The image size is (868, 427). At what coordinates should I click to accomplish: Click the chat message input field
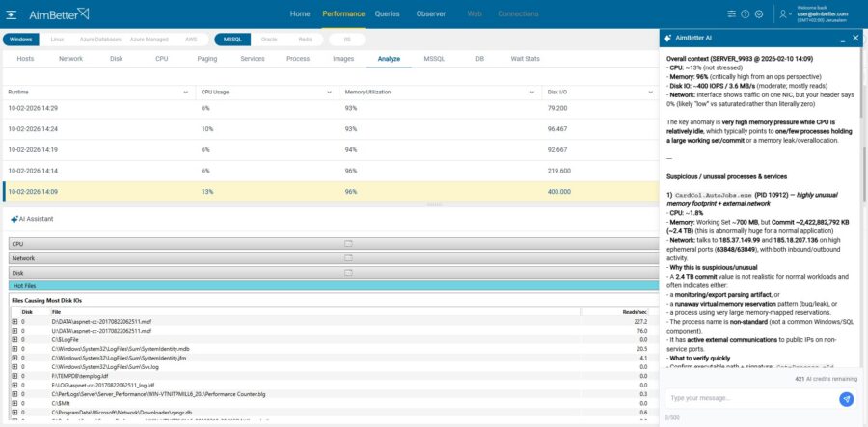tap(747, 398)
